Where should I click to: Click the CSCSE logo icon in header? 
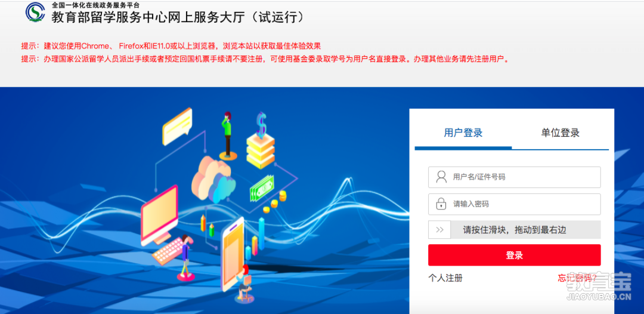(x=35, y=13)
